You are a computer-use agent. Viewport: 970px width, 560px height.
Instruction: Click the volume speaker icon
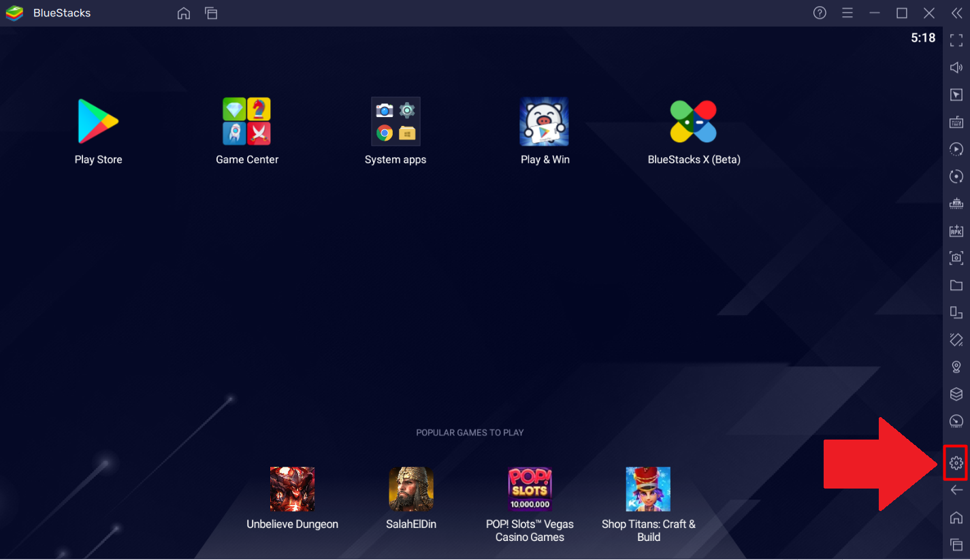pyautogui.click(x=956, y=67)
